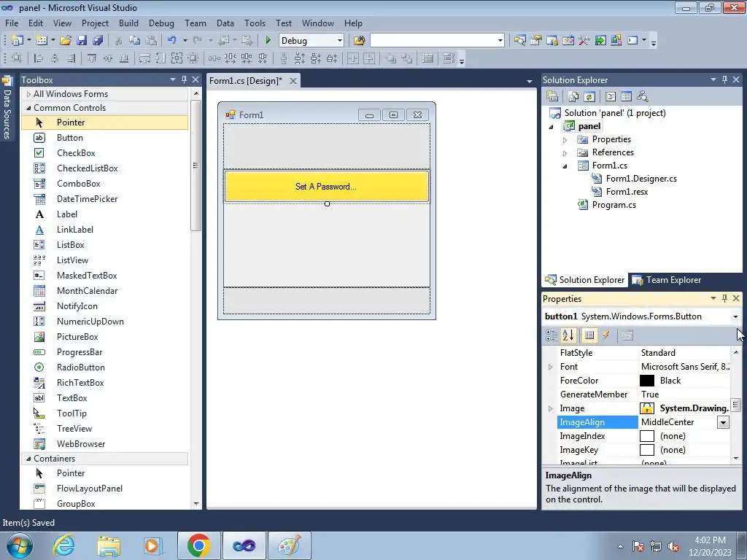Select Button in the Toolbox
The image size is (747, 560).
coord(69,138)
